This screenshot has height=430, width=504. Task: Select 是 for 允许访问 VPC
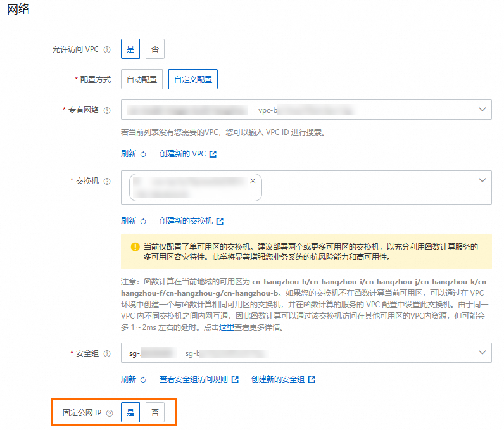(130, 49)
